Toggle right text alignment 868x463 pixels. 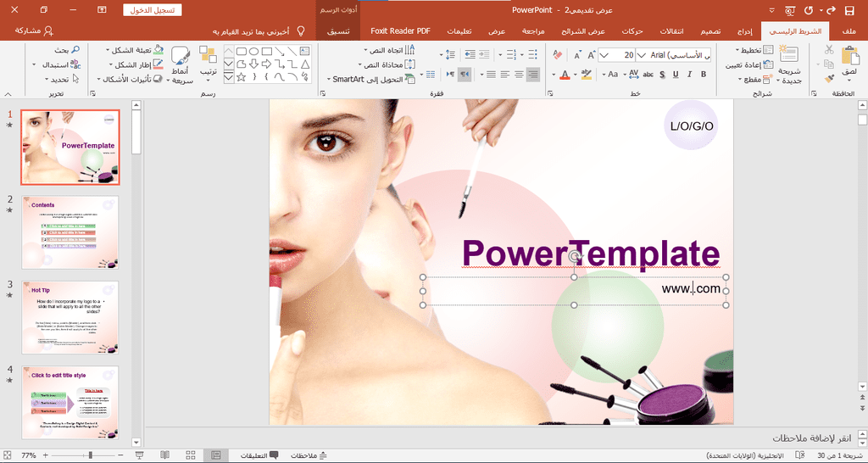point(533,75)
